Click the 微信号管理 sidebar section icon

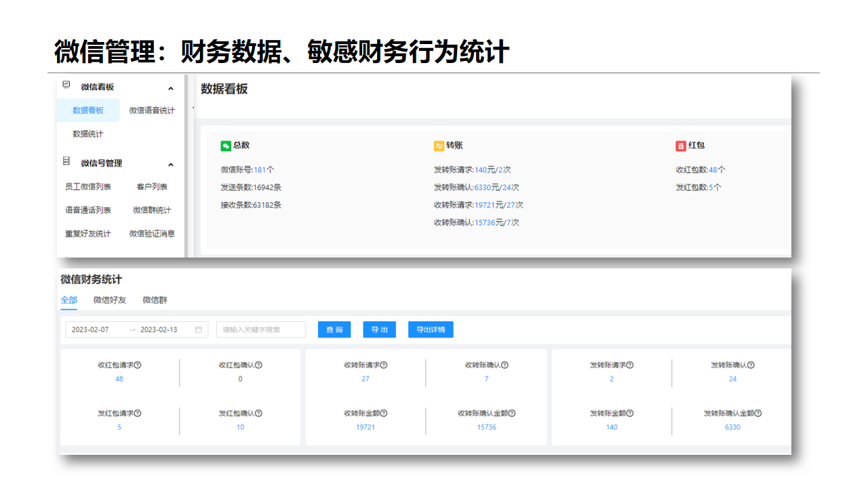pos(66,162)
